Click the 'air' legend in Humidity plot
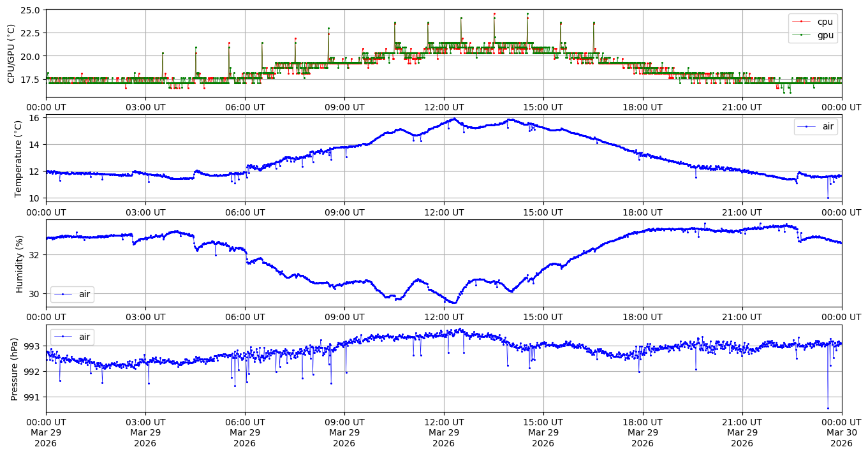 [84, 294]
